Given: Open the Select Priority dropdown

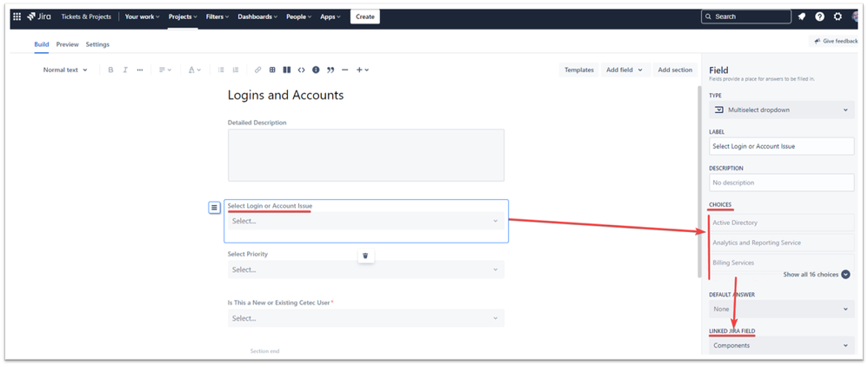Looking at the screenshot, I should 366,270.
